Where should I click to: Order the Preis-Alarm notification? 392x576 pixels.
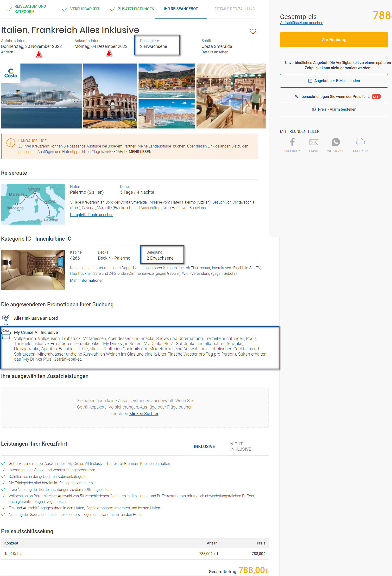click(x=334, y=109)
